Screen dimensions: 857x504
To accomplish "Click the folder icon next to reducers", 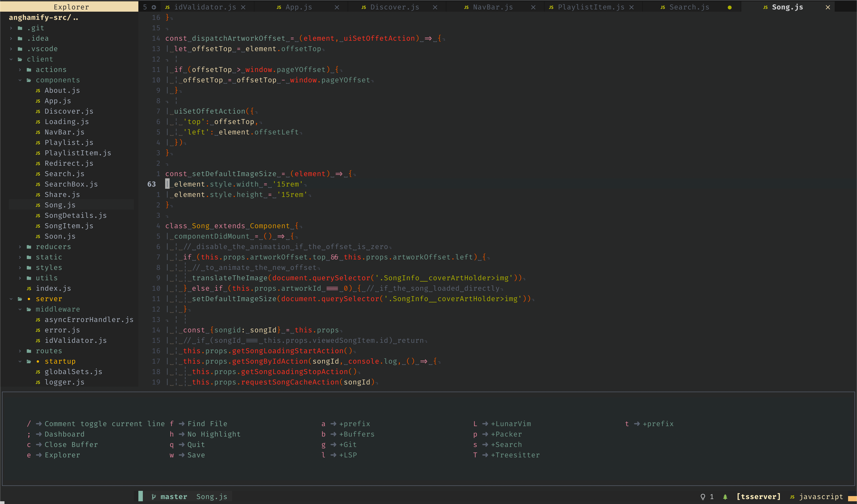I will tap(29, 247).
